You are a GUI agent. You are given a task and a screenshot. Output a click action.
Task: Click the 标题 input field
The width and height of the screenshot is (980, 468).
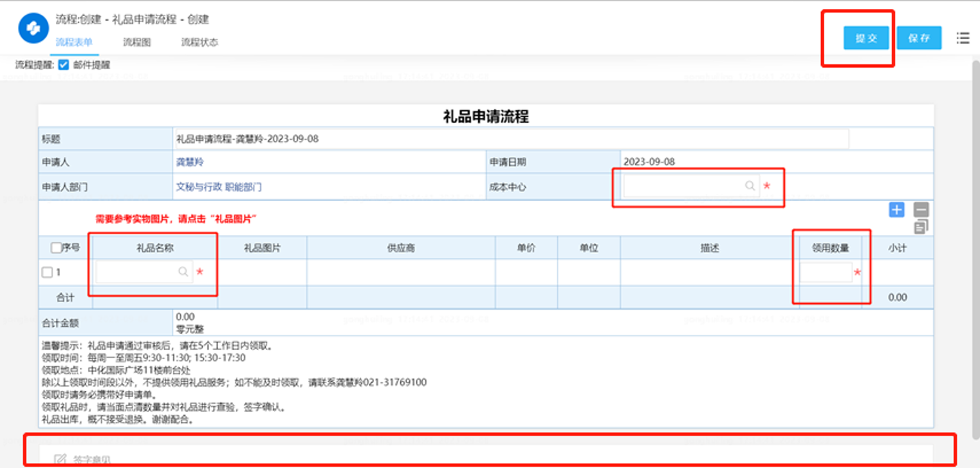point(512,138)
